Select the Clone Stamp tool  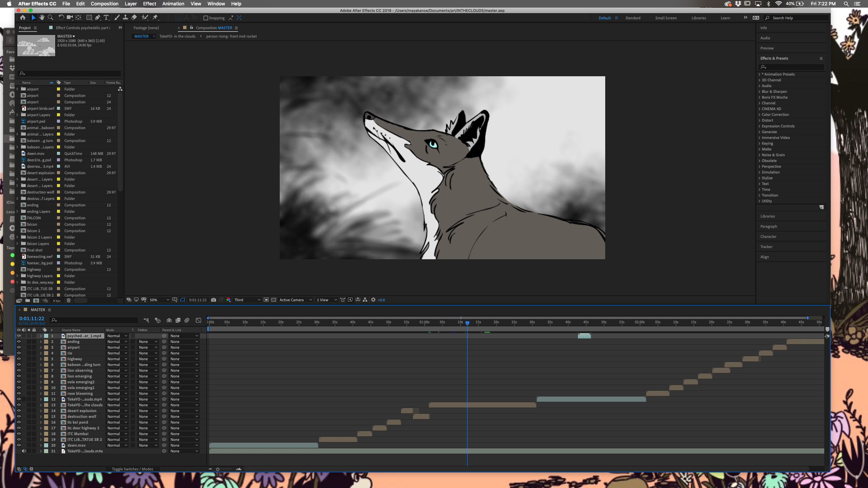[x=125, y=18]
